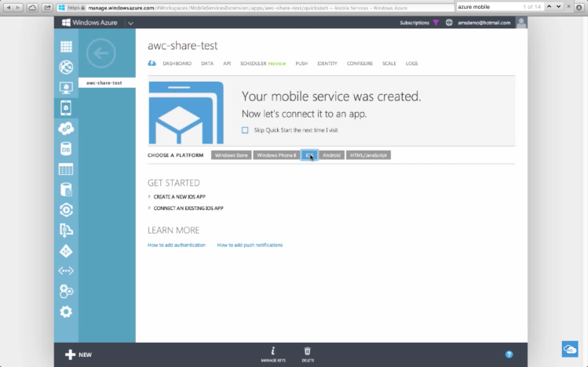Viewport: 588px width, 367px height.
Task: Open Storage table icon in sidebar
Action: point(66,169)
